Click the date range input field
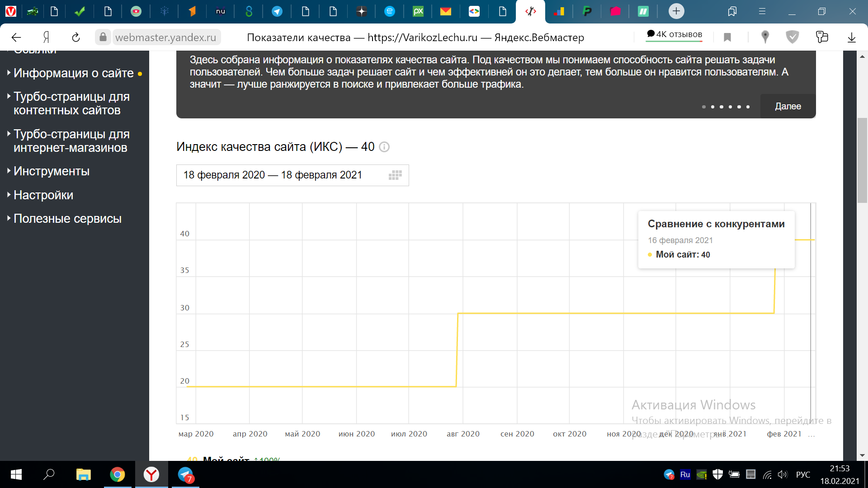868x488 pixels. [x=280, y=175]
